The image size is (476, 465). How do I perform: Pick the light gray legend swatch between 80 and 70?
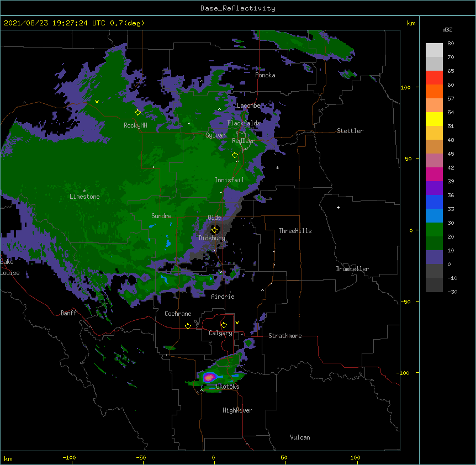pos(434,50)
